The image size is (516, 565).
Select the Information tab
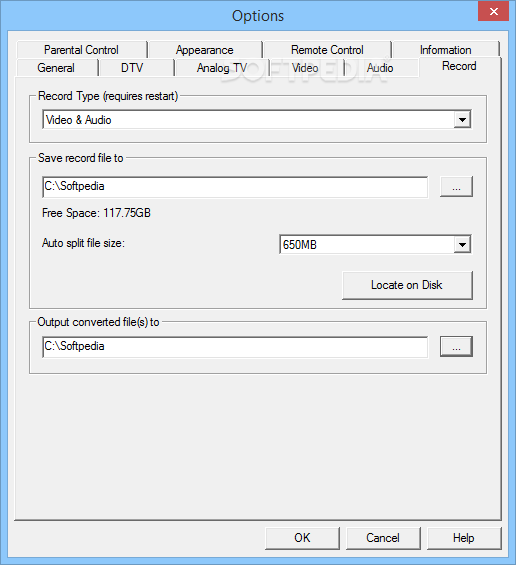point(445,50)
